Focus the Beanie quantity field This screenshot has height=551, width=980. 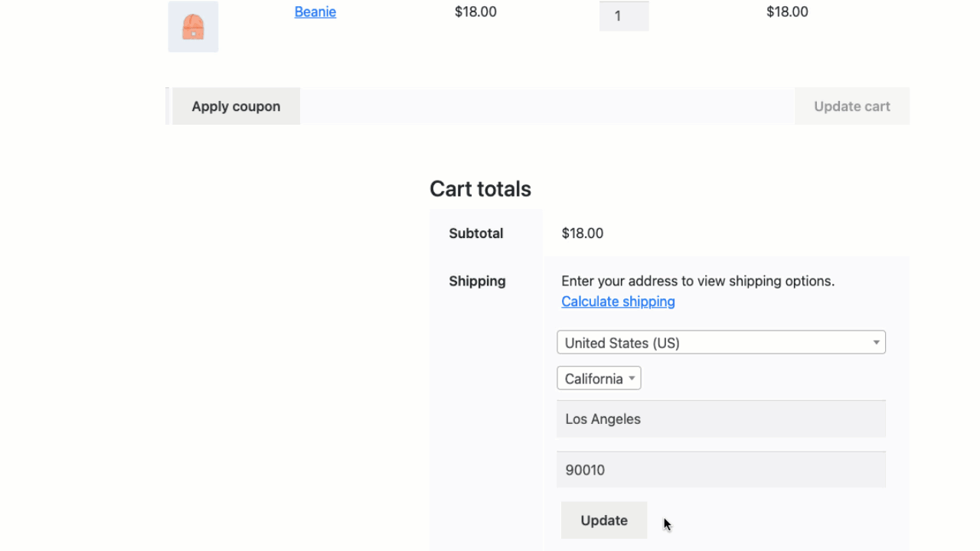click(x=624, y=16)
